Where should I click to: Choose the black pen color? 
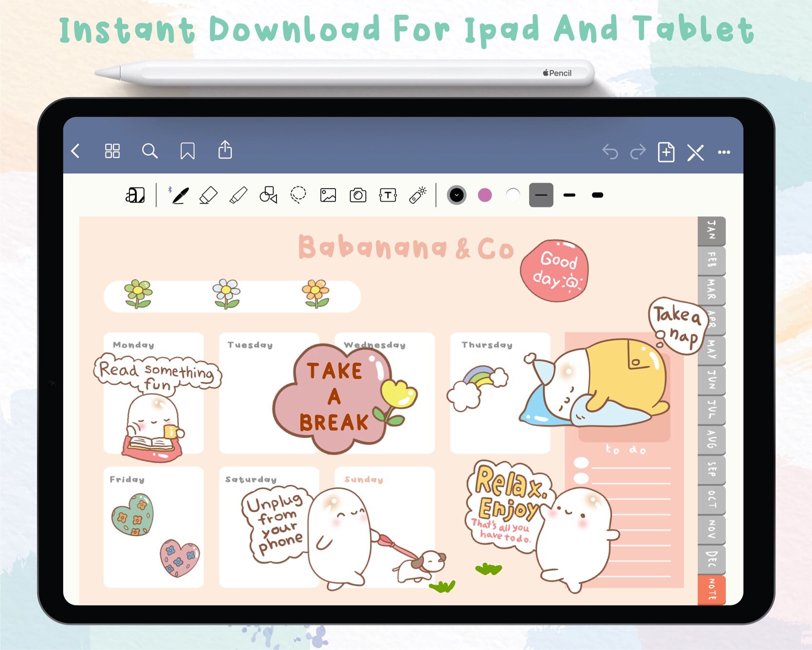(x=457, y=195)
